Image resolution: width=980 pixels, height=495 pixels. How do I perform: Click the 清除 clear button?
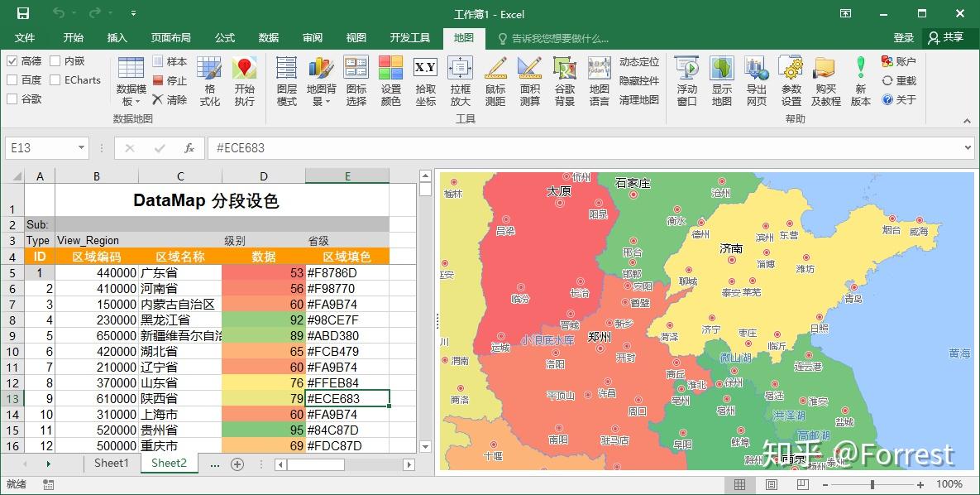[170, 99]
